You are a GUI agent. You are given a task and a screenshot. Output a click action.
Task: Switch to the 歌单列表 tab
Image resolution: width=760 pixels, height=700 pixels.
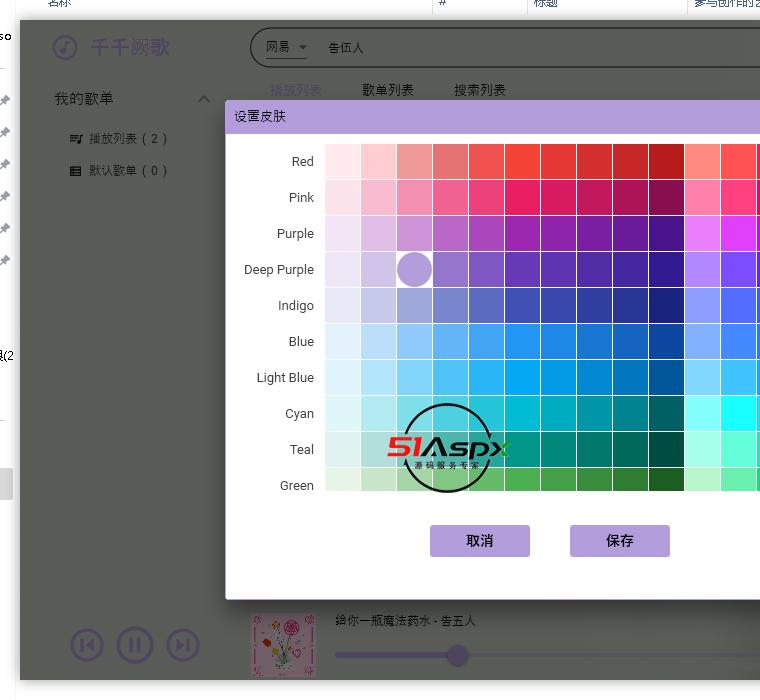388,90
